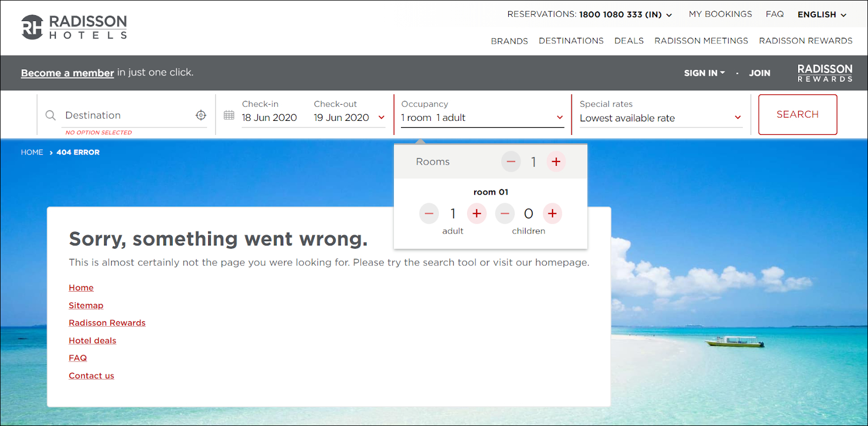The height and width of the screenshot is (426, 868).
Task: Add a child with plus button
Action: (x=552, y=214)
